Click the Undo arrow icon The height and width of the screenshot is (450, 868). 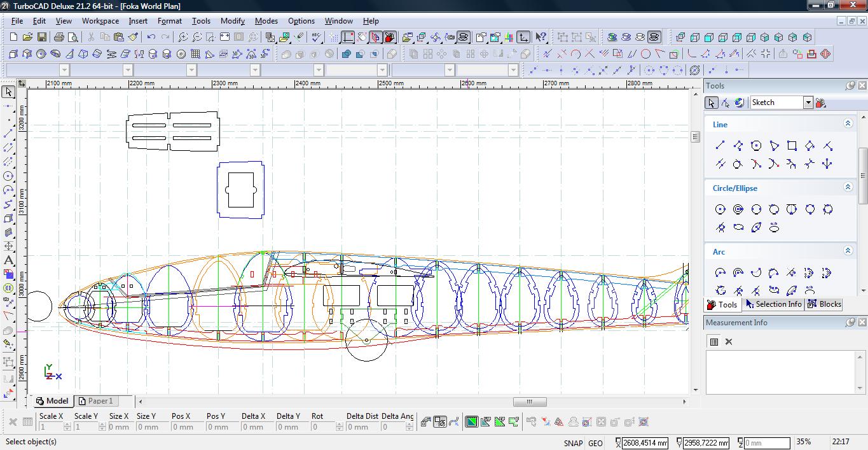pos(151,38)
